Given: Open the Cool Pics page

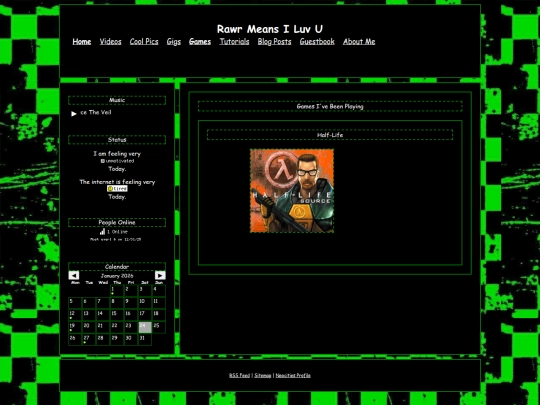Looking at the screenshot, I should point(144,42).
